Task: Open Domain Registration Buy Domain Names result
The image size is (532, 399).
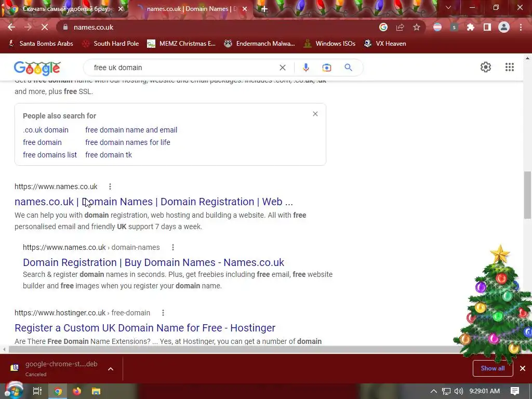Action: [153, 262]
